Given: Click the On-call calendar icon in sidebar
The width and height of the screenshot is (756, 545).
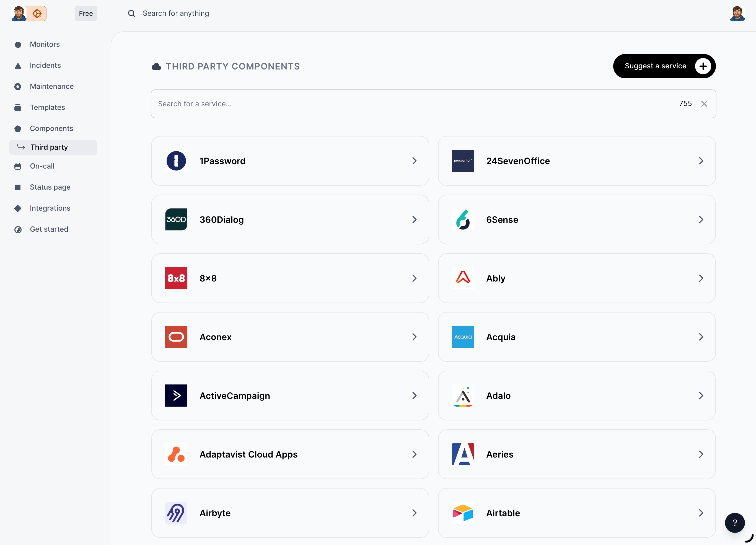Looking at the screenshot, I should 18,166.
